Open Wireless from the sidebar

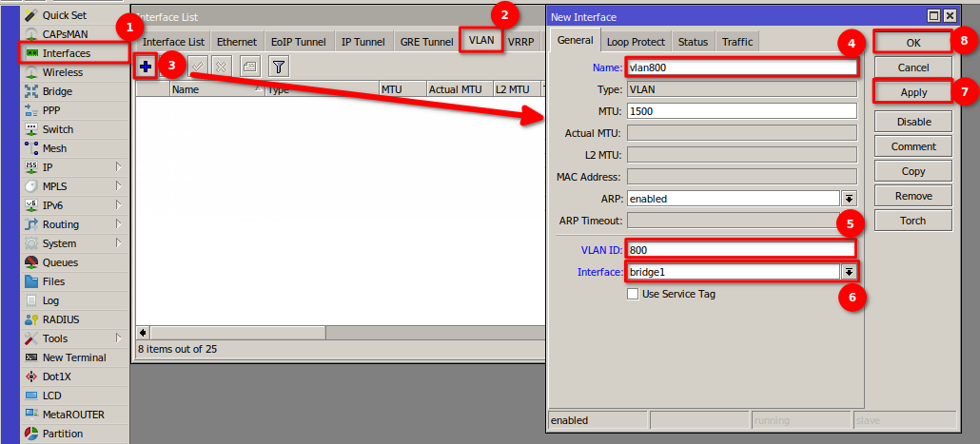(x=62, y=72)
